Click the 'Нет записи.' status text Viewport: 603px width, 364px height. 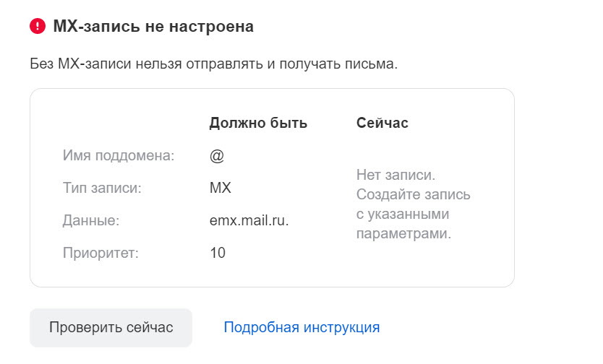(395, 175)
